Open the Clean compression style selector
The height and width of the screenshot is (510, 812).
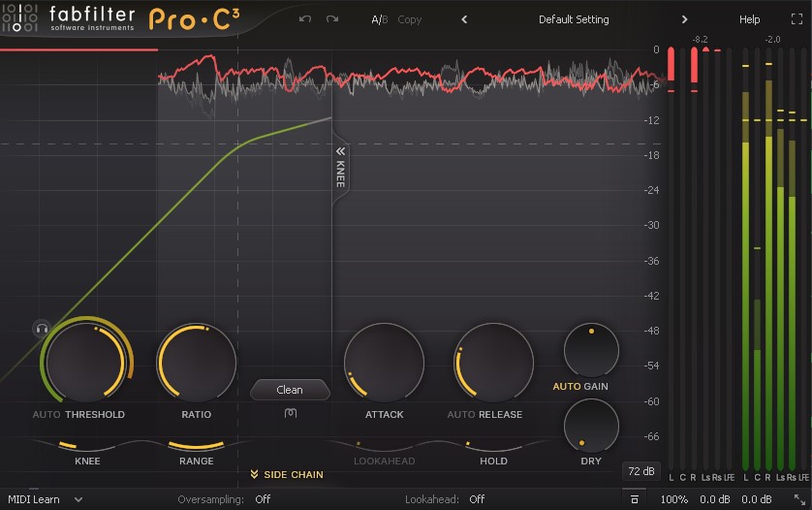pos(290,390)
